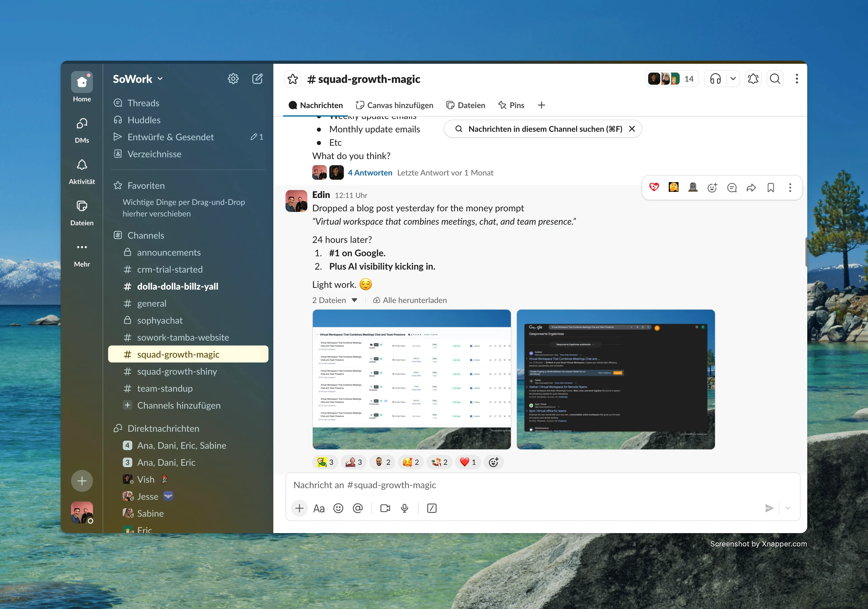This screenshot has height=609, width=868.
Task: Click the round plus create button
Action: click(x=82, y=481)
